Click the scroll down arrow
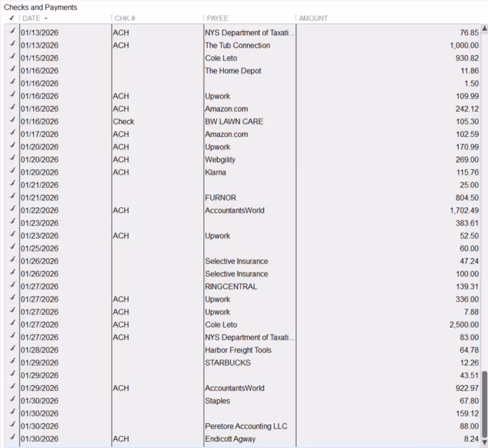Viewport: 488px width, 448px height. [484, 442]
